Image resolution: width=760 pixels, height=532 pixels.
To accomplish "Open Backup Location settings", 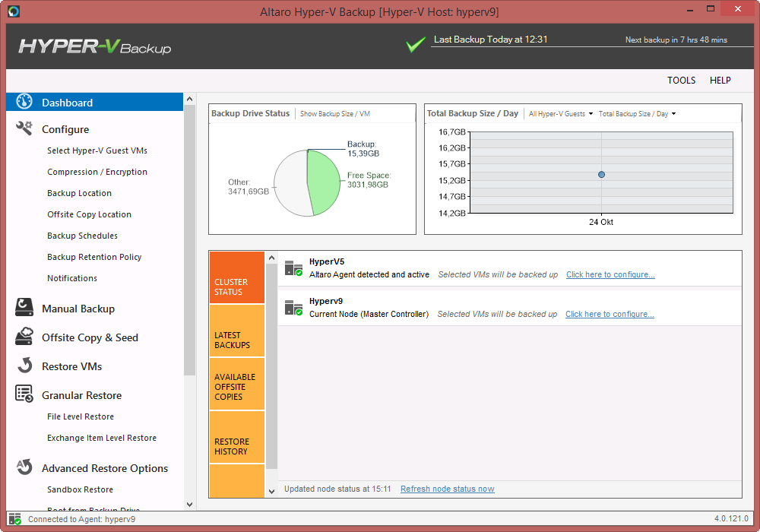I will coord(79,193).
